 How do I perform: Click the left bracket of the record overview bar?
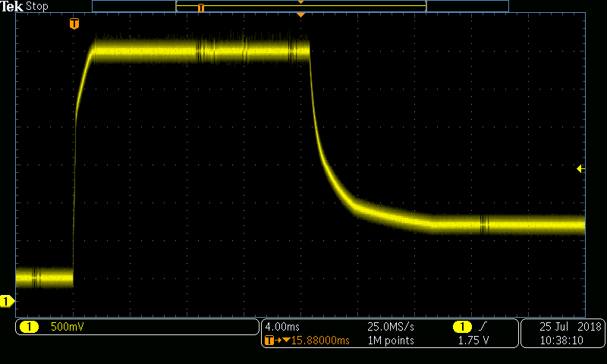click(x=177, y=6)
